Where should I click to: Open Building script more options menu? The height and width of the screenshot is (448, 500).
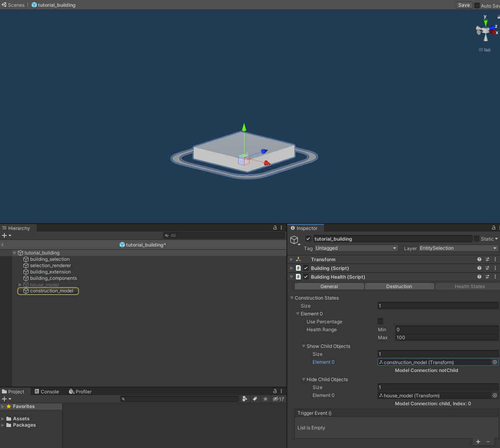[x=495, y=268]
